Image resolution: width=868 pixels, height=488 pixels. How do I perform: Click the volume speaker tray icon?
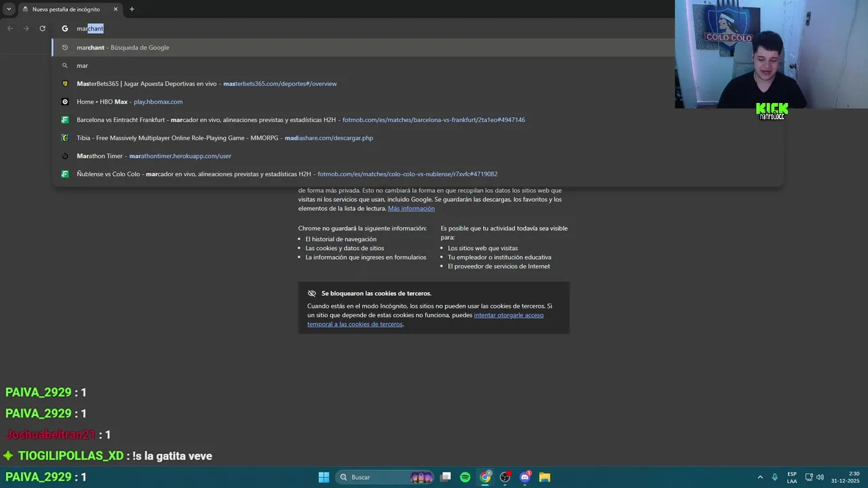[820, 477]
